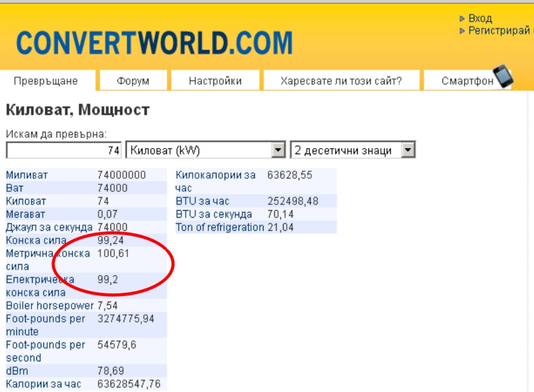Click the value input field containing 74
This screenshot has height=392, width=534.
click(x=64, y=151)
